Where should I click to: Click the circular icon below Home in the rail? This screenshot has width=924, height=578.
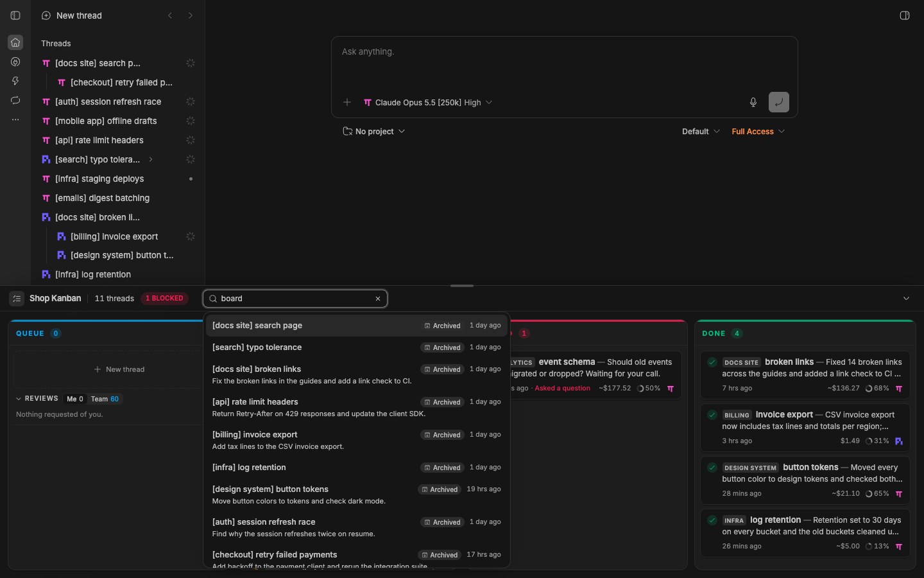coord(15,62)
